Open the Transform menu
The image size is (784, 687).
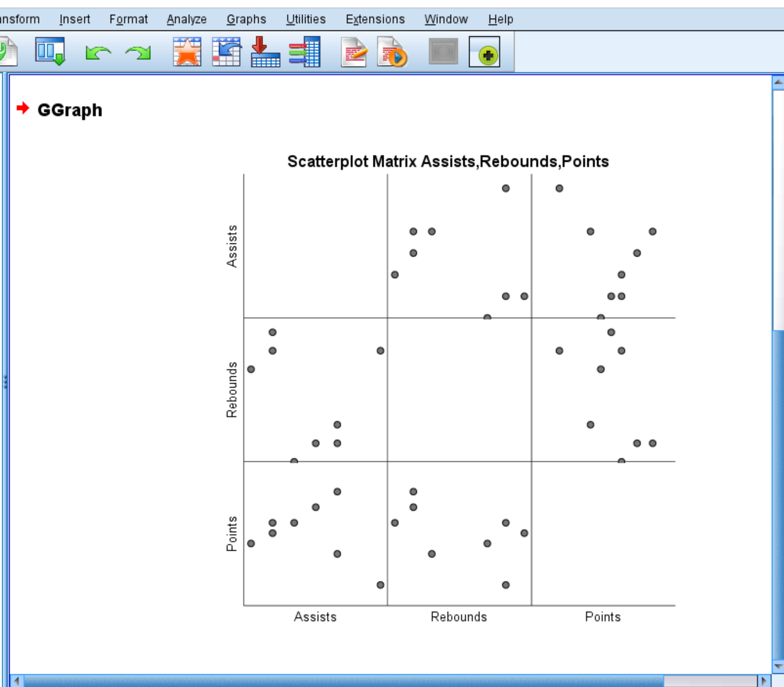pyautogui.click(x=20, y=19)
